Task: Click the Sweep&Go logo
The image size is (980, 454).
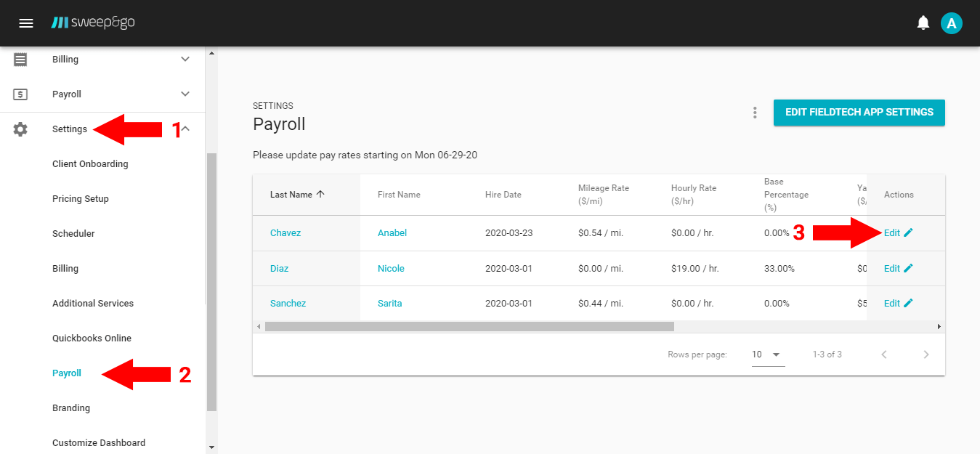Action: (x=93, y=23)
